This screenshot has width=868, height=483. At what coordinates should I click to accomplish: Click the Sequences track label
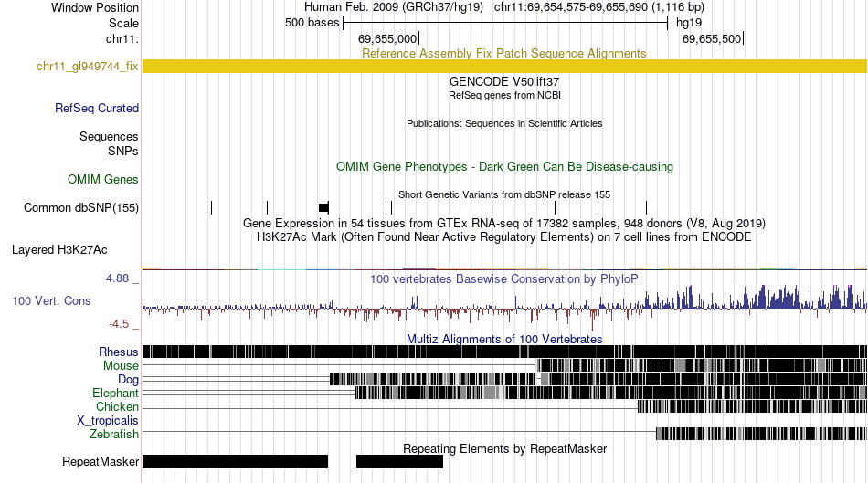pos(109,136)
